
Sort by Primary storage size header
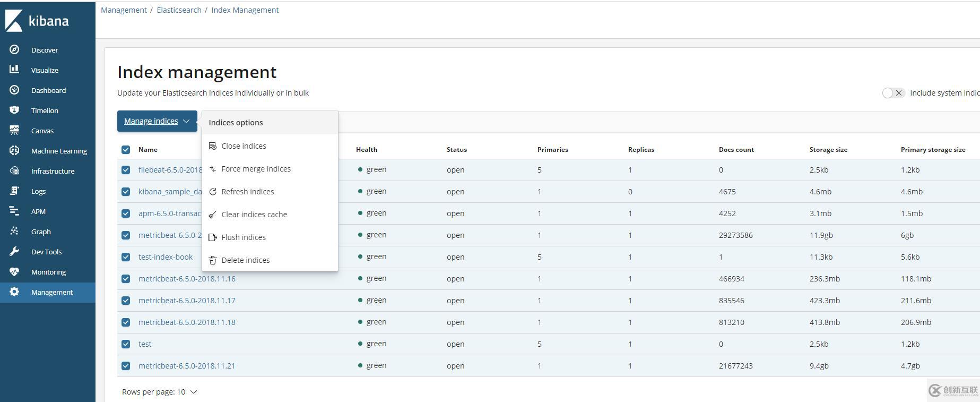[933, 150]
